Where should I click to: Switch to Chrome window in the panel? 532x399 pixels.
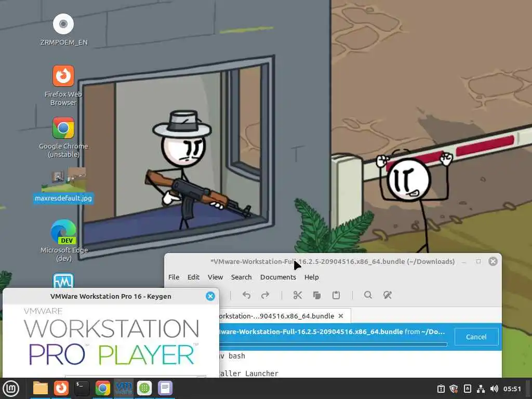[x=103, y=389]
